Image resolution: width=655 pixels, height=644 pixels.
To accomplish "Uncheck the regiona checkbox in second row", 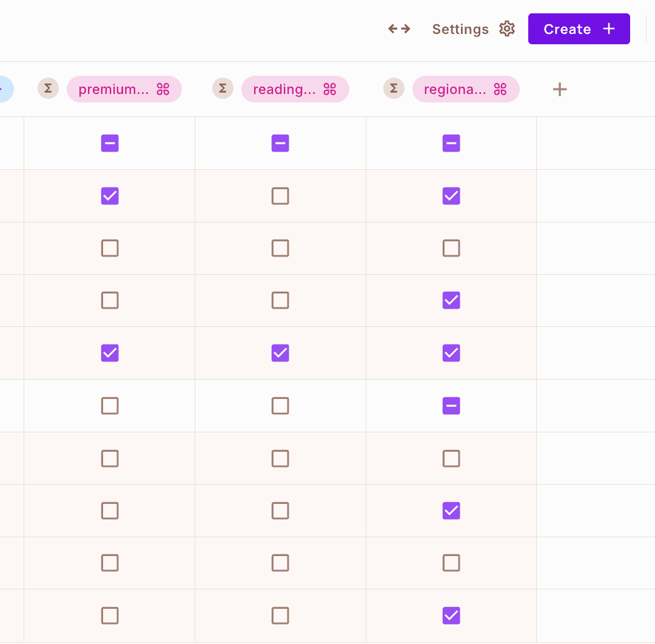I will (451, 196).
